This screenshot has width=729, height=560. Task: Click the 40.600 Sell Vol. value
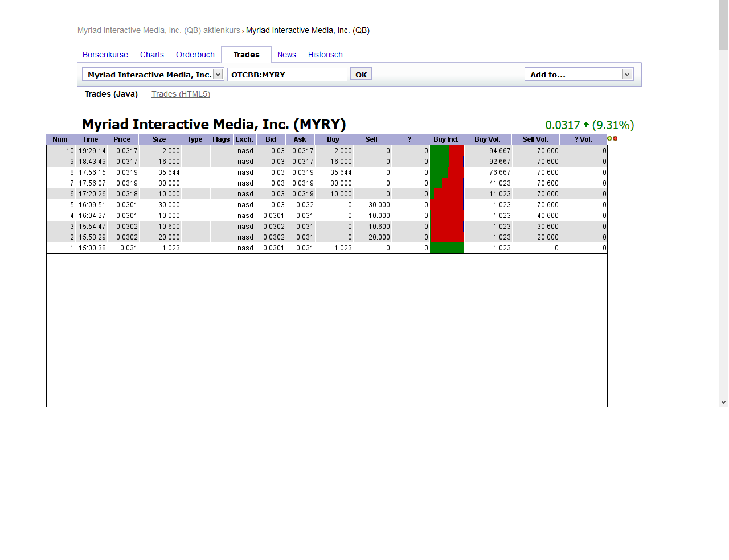click(x=548, y=216)
